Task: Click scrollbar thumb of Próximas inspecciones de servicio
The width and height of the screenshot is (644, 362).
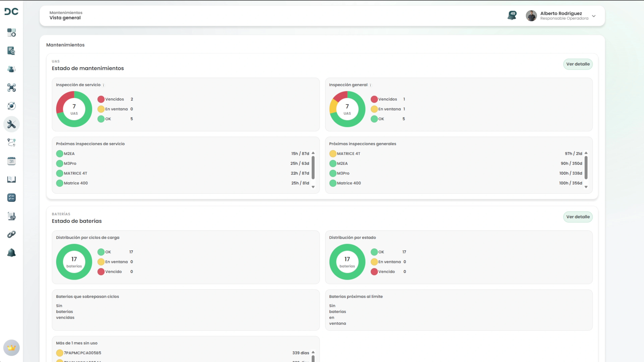Action: tap(313, 168)
